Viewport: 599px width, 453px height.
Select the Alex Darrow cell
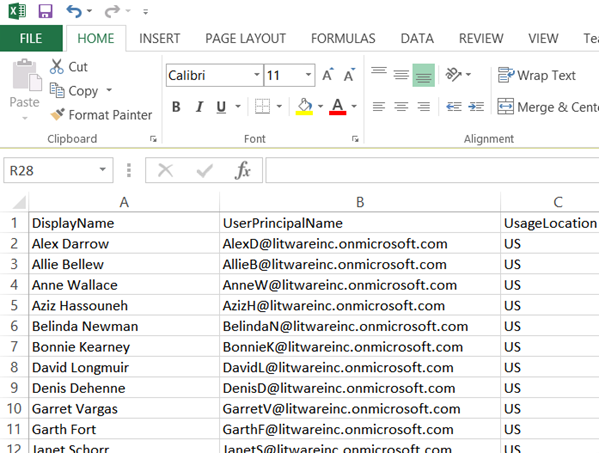(124, 244)
